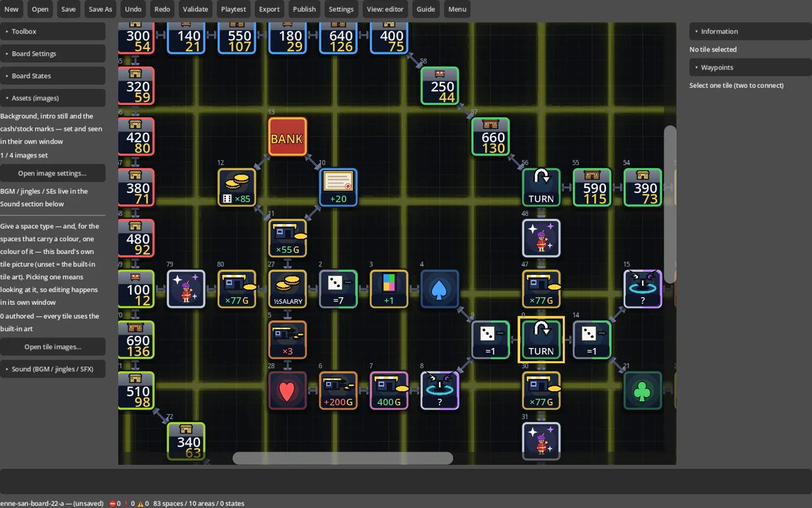
Task: Expand the Board States section
Action: point(53,76)
